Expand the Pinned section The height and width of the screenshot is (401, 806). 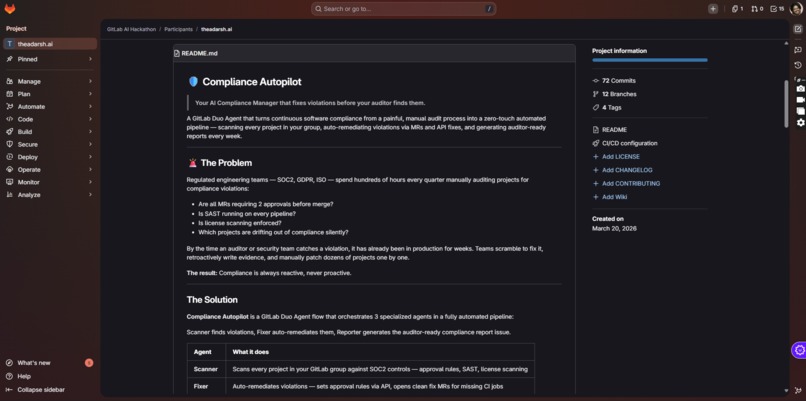50,59
